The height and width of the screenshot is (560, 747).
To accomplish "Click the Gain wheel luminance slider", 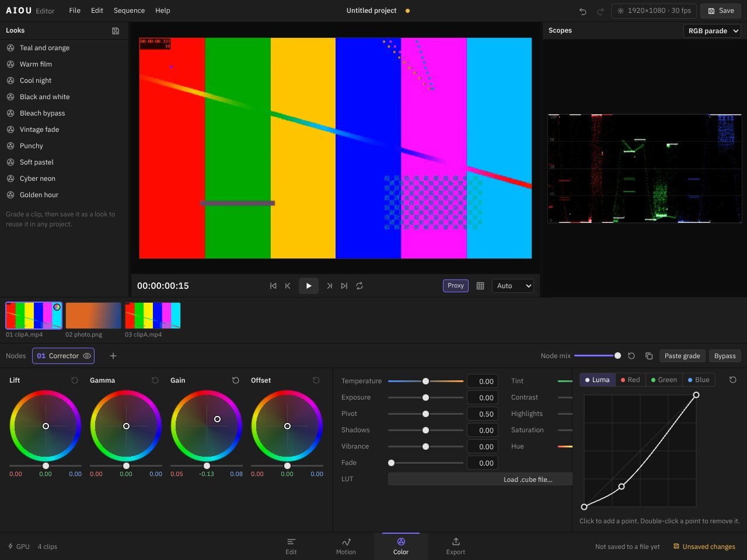I will coord(207,466).
